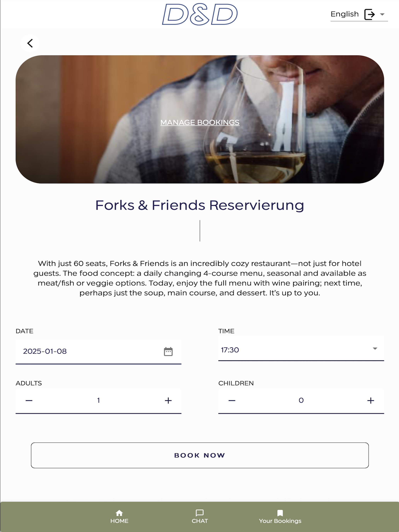This screenshot has width=399, height=532.
Task: Tap the Home icon in bottom bar
Action: coord(119,513)
